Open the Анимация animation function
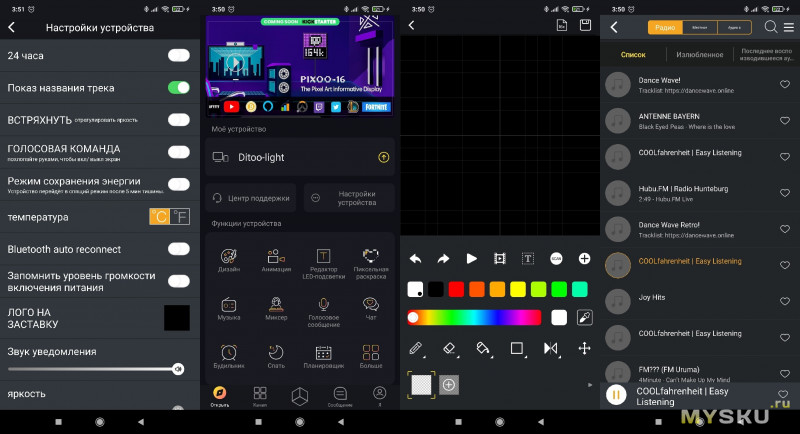 (276, 260)
